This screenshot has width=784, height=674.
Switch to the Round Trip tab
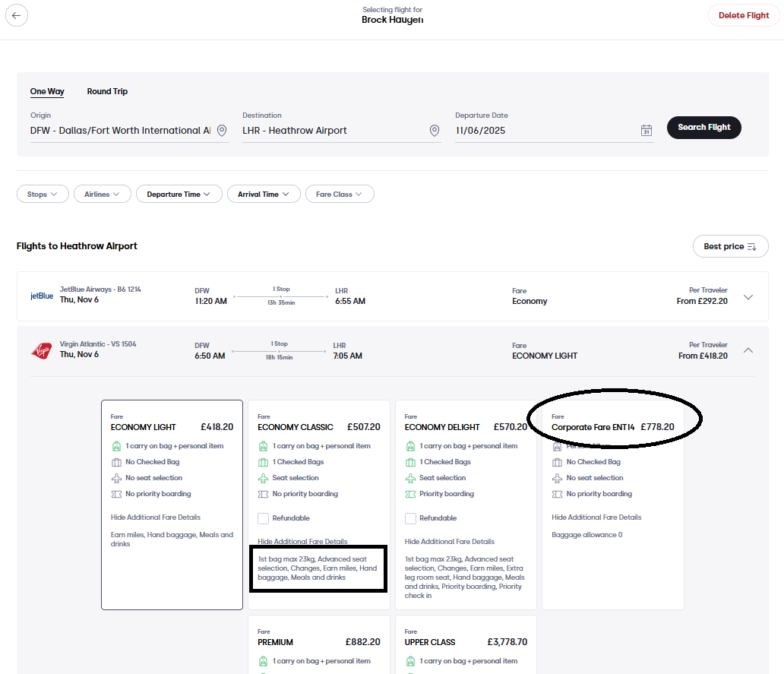point(107,91)
